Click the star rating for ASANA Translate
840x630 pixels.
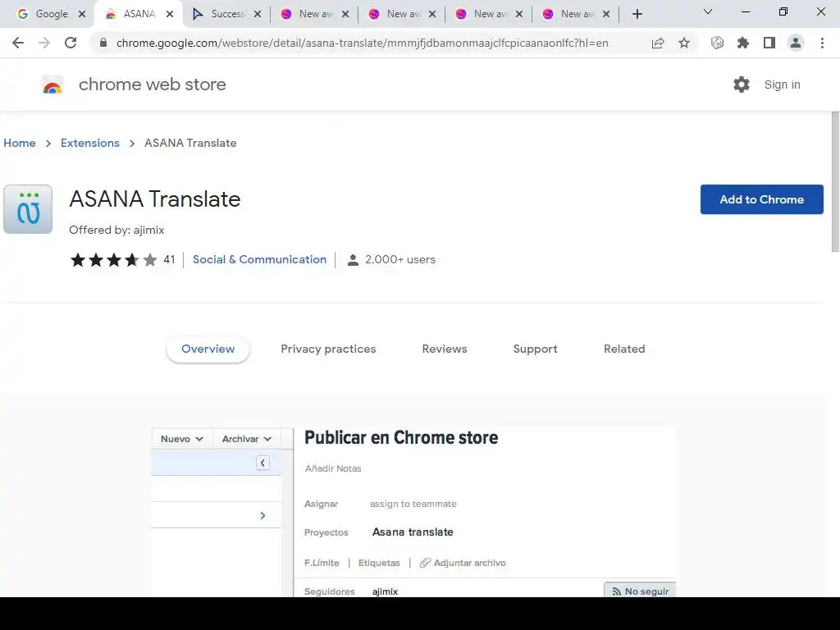pos(113,260)
